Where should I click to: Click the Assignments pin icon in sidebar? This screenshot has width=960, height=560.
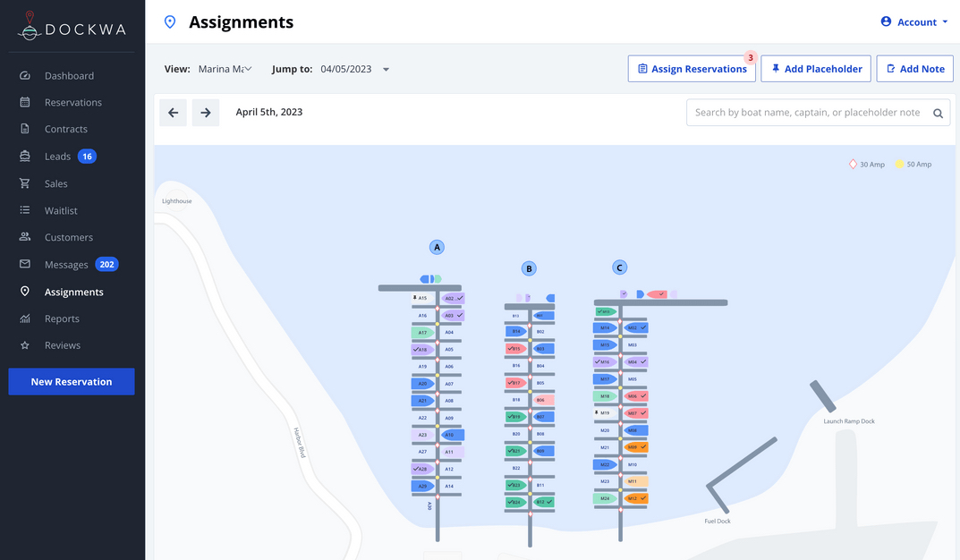pyautogui.click(x=24, y=292)
